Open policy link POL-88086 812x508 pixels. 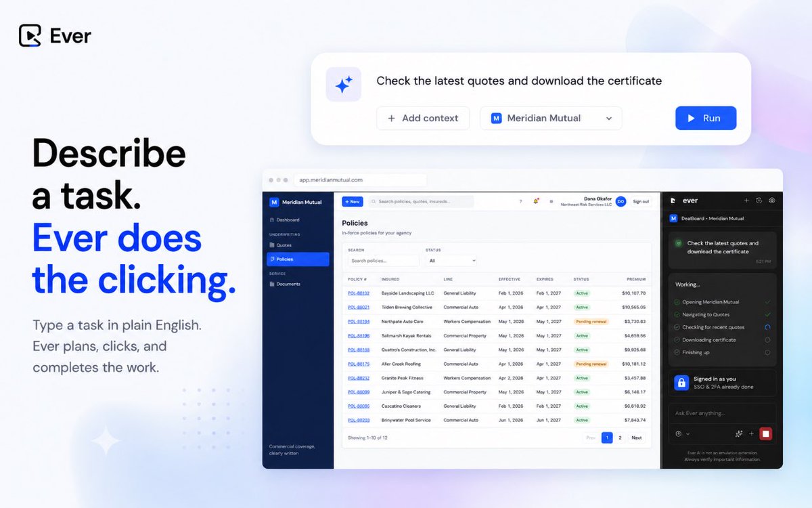tap(359, 406)
